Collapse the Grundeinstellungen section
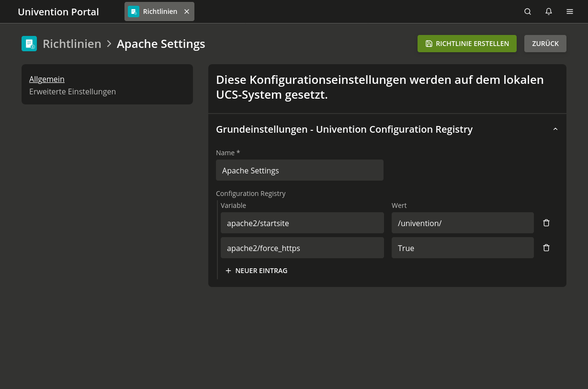 point(555,129)
